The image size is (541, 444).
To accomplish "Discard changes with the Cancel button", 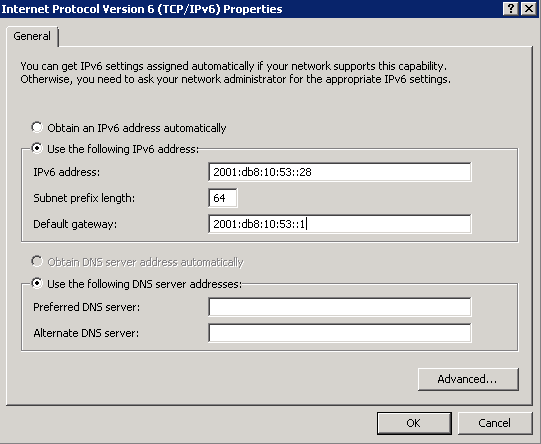I will tap(494, 423).
